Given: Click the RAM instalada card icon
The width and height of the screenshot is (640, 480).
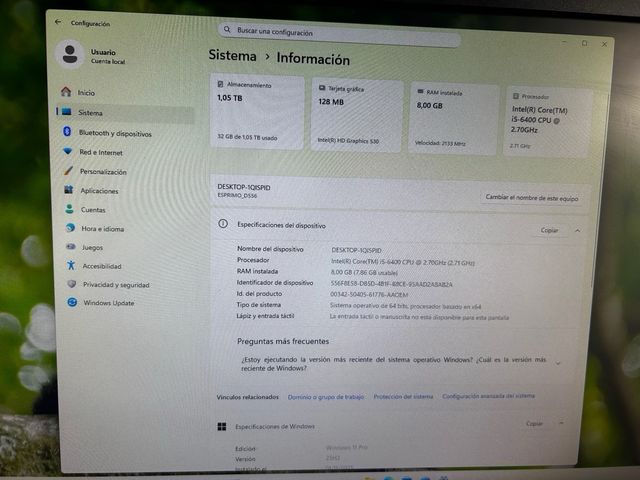Looking at the screenshot, I should coord(420,91).
